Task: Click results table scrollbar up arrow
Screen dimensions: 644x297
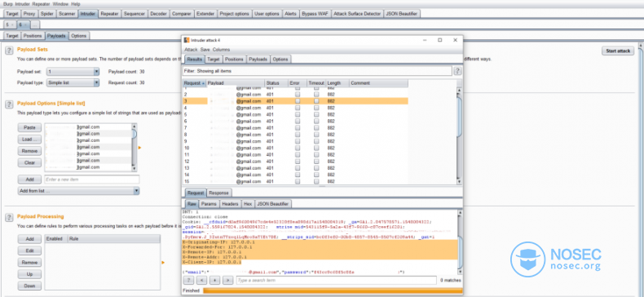Action: 460,89
